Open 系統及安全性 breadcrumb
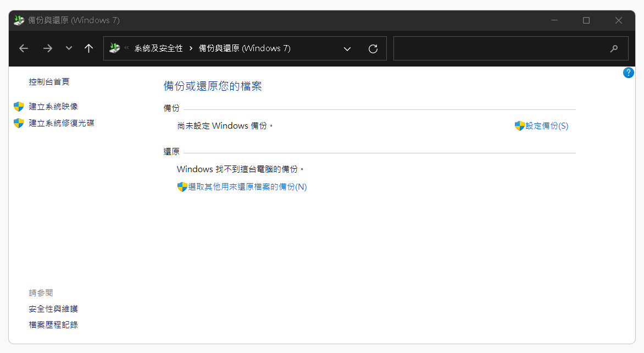Viewport: 644px width, 353px height. tap(159, 48)
